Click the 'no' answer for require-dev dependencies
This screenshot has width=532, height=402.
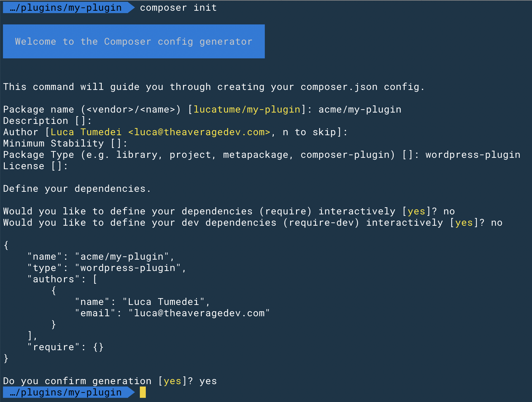coord(497,223)
